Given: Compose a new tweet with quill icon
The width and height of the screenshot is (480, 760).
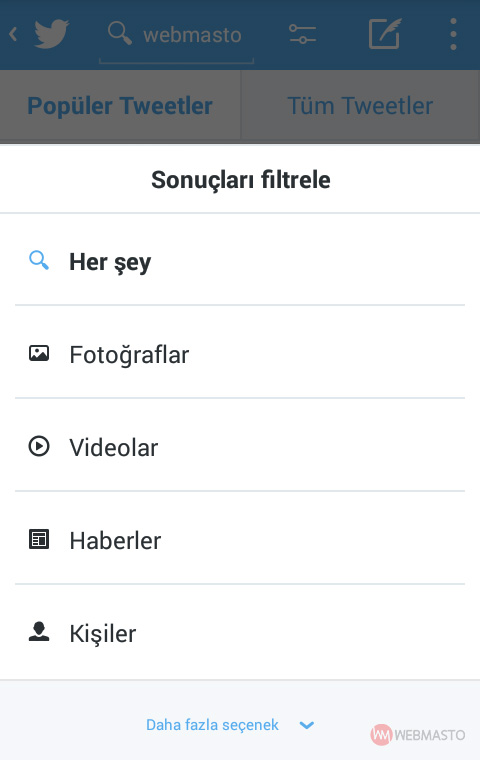Looking at the screenshot, I should (x=385, y=33).
